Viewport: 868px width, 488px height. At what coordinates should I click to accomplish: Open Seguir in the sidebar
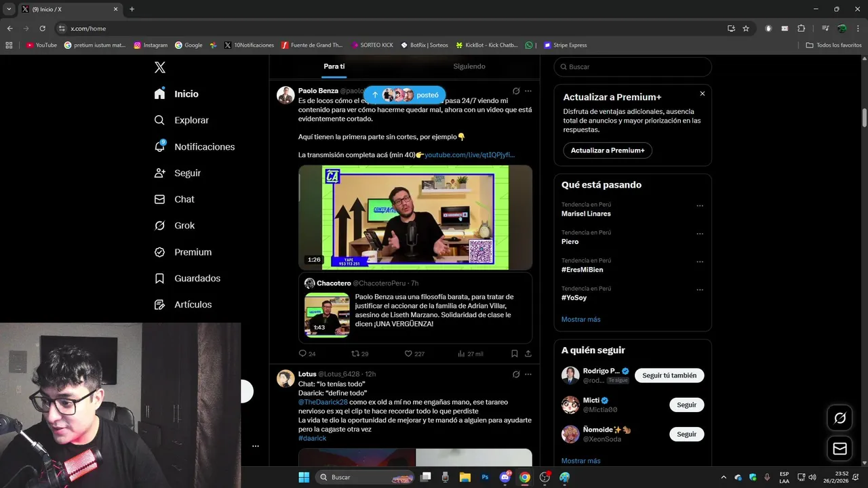click(x=177, y=173)
